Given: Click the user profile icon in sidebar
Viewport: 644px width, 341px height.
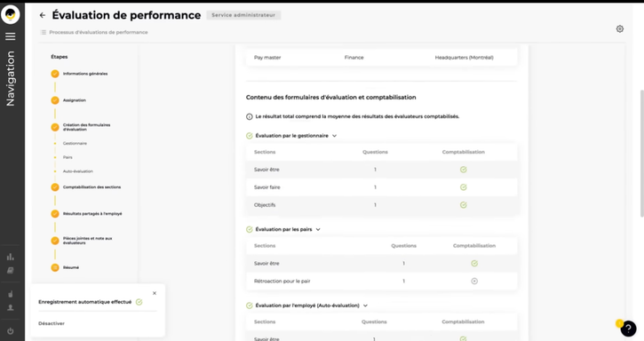Looking at the screenshot, I should pyautogui.click(x=11, y=307).
